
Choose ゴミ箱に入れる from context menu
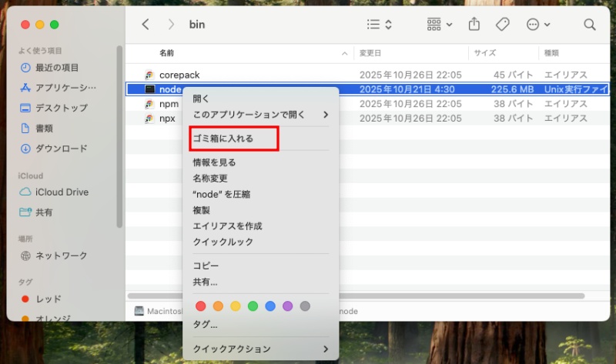coord(223,139)
